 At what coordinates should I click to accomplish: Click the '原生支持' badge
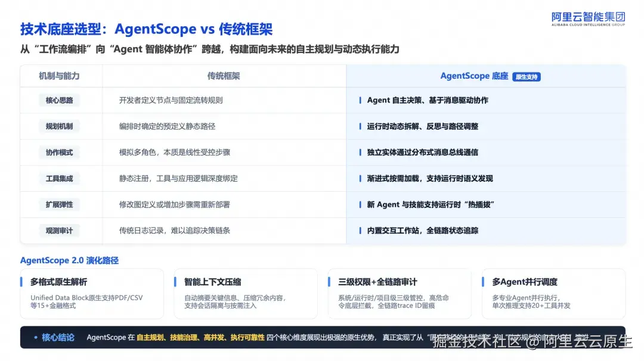(527, 77)
